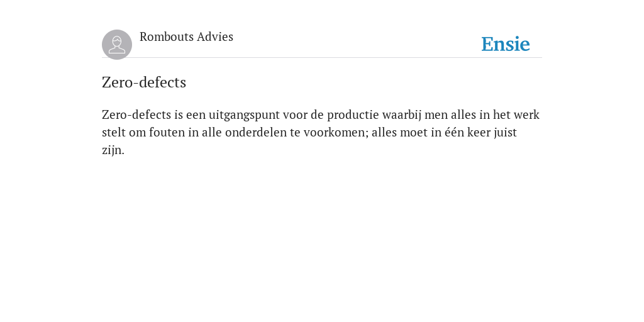The height and width of the screenshot is (322, 644).
Task: Click the blue Ensie logo
Action: [506, 45]
